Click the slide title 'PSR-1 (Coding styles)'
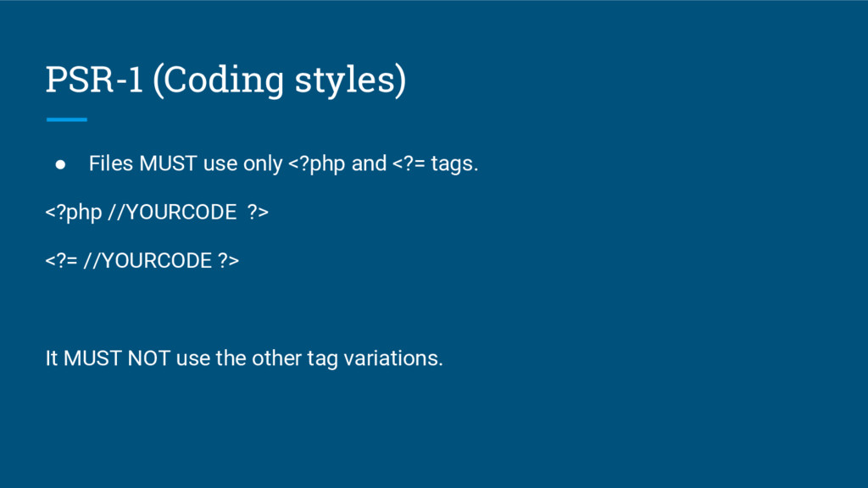Viewport: 868px width, 488px height. point(225,80)
